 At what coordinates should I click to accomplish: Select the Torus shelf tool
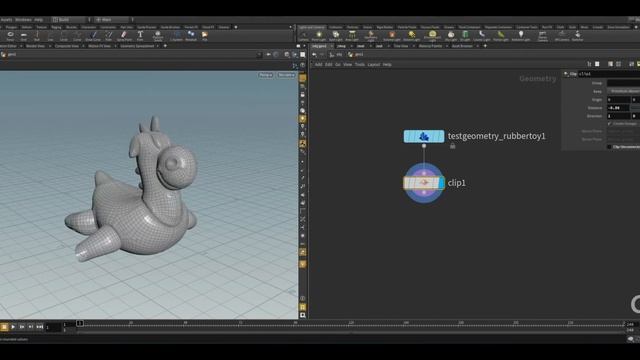point(10,36)
